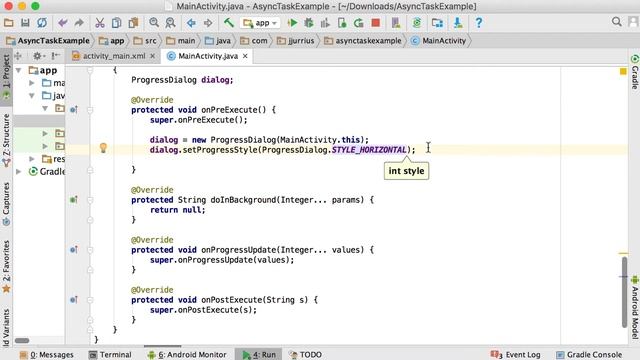Fold the doInBackground method in gutter
This screenshot has height=360, width=640.
[x=90, y=200]
